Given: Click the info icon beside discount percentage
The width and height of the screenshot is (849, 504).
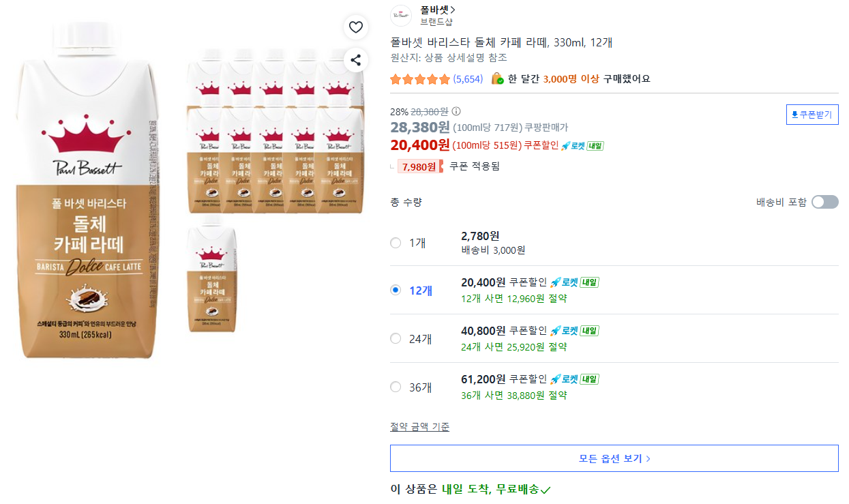Looking at the screenshot, I should click(x=456, y=111).
